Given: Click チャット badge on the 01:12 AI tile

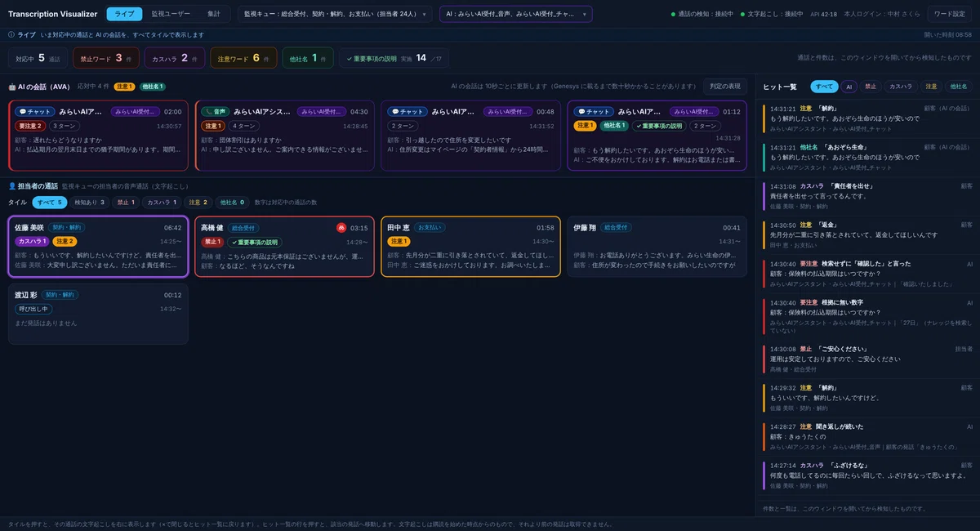Looking at the screenshot, I should (x=593, y=112).
